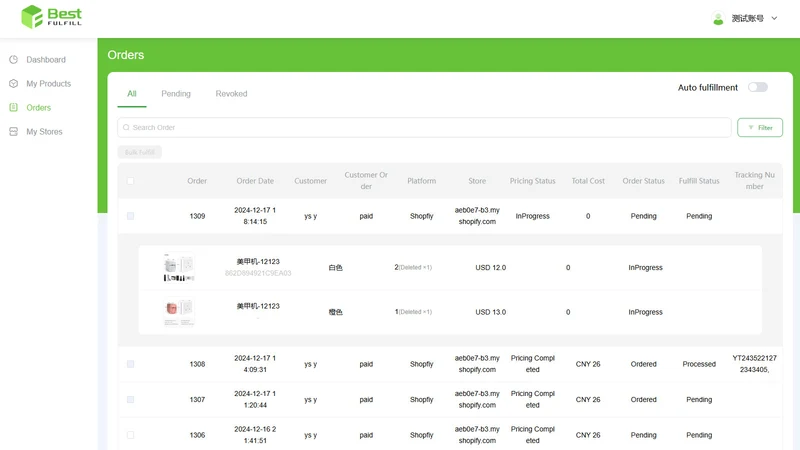Click the Dashboard clock icon
Image resolution: width=800 pixels, height=450 pixels.
[14, 60]
